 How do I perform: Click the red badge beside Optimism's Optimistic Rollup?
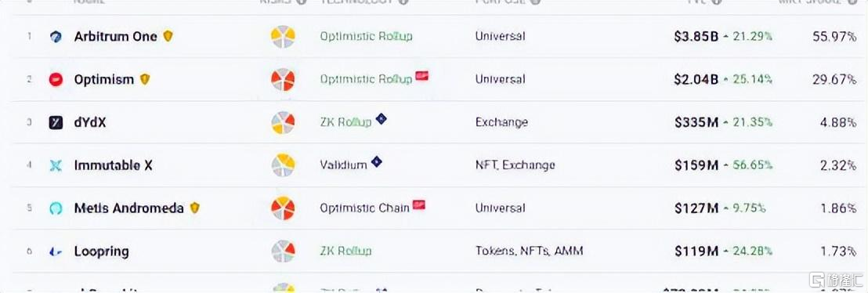pyautogui.click(x=421, y=76)
